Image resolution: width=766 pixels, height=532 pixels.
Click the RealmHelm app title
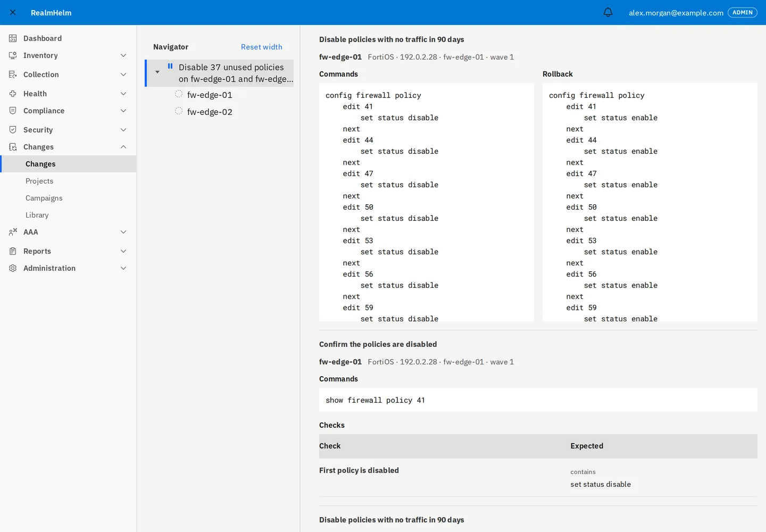[51, 13]
